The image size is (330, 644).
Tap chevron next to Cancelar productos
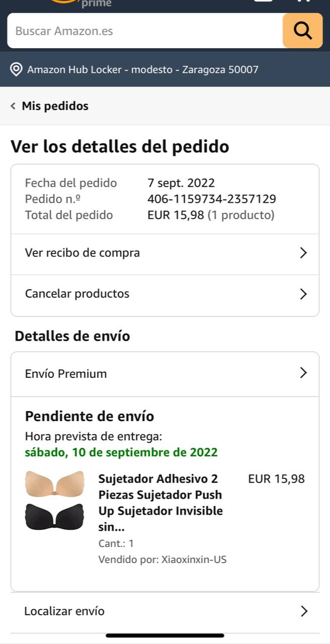(x=303, y=294)
